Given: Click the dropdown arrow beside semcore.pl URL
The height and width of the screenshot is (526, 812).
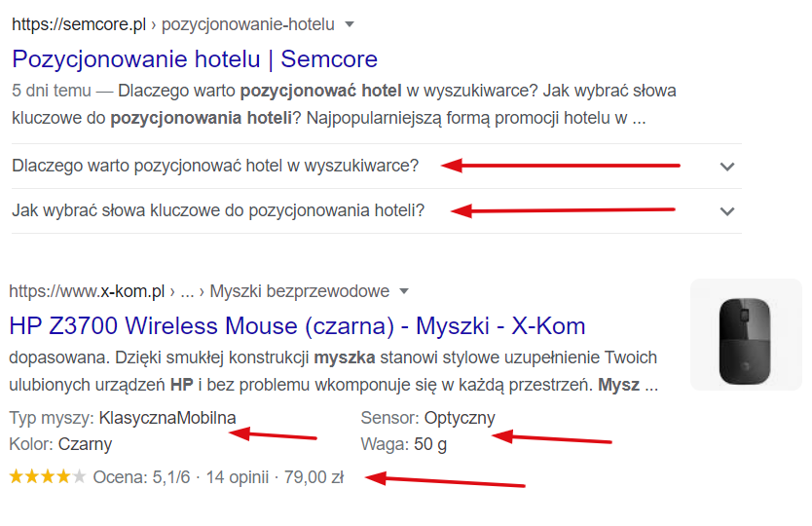Looking at the screenshot, I should tap(351, 23).
